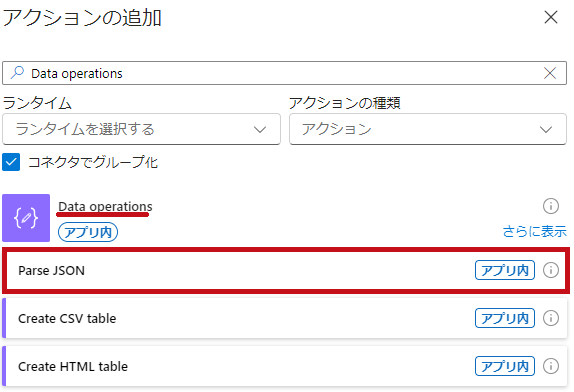Focus the Data operations search field
Viewport: 574px width, 392px height.
tap(284, 73)
